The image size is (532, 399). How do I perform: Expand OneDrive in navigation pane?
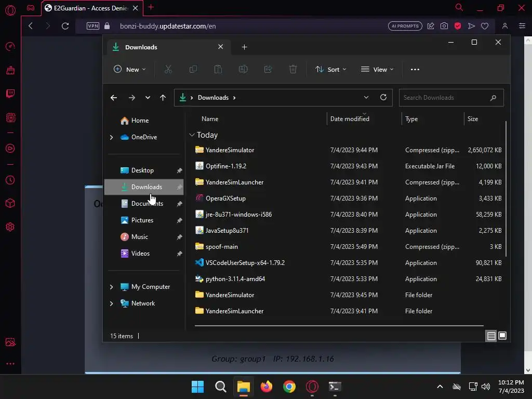[x=111, y=137]
